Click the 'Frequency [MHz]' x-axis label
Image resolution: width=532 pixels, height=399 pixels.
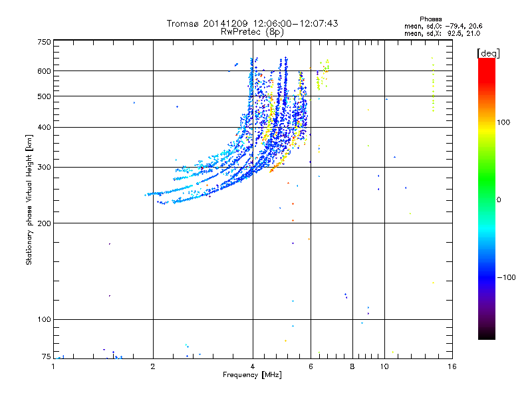(x=252, y=375)
